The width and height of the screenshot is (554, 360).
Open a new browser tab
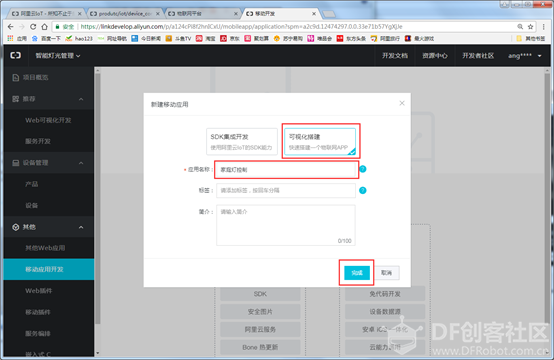(329, 14)
